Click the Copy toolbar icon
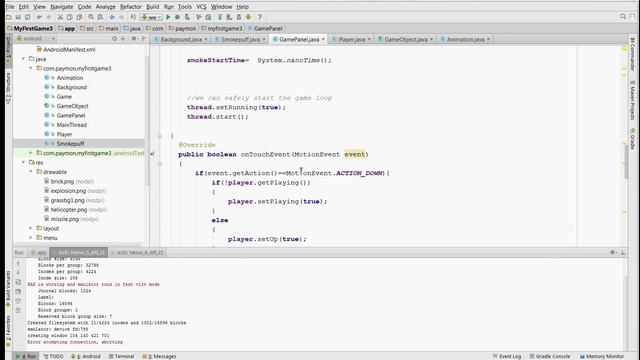The width and height of the screenshot is (640, 360). point(70,17)
